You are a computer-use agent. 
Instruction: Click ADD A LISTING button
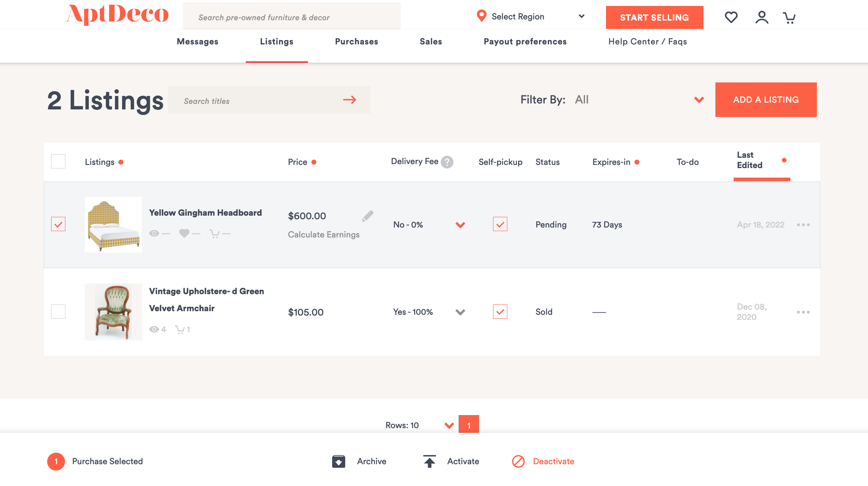click(x=766, y=99)
